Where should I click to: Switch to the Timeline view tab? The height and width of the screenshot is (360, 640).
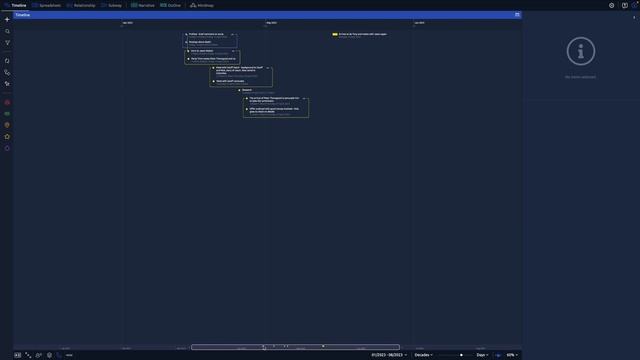16,5
